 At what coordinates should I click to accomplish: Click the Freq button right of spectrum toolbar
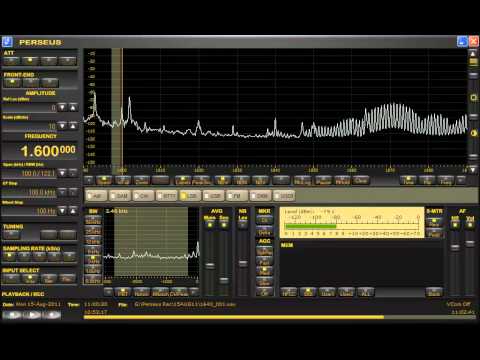tap(446, 180)
